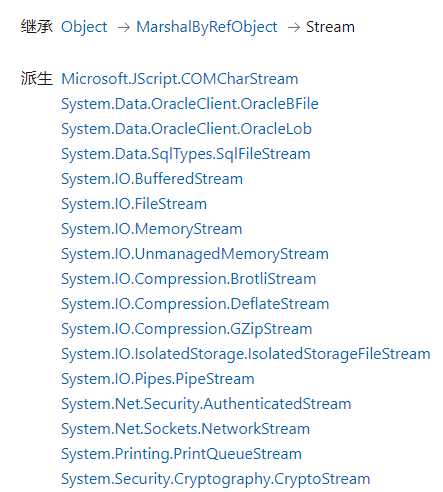443x492 pixels.
Task: Open System.Data.SqlTypes.SqlFileStream link
Action: [x=186, y=154]
